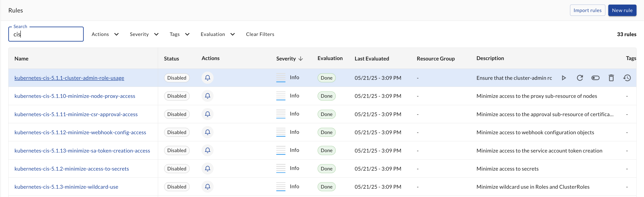Click last evaluated time in minimize-sa-token-creation-access row
Viewport: 644px width, 197px height.
point(378,150)
